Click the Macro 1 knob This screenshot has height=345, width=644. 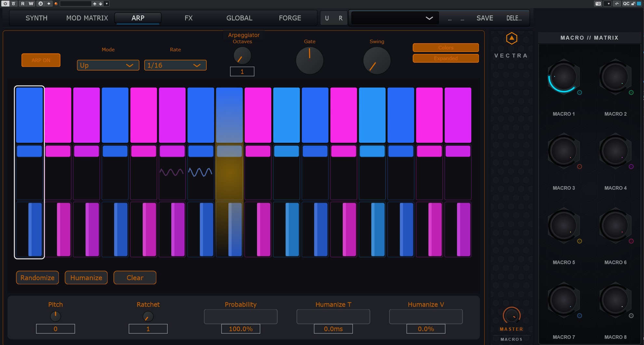pos(563,77)
